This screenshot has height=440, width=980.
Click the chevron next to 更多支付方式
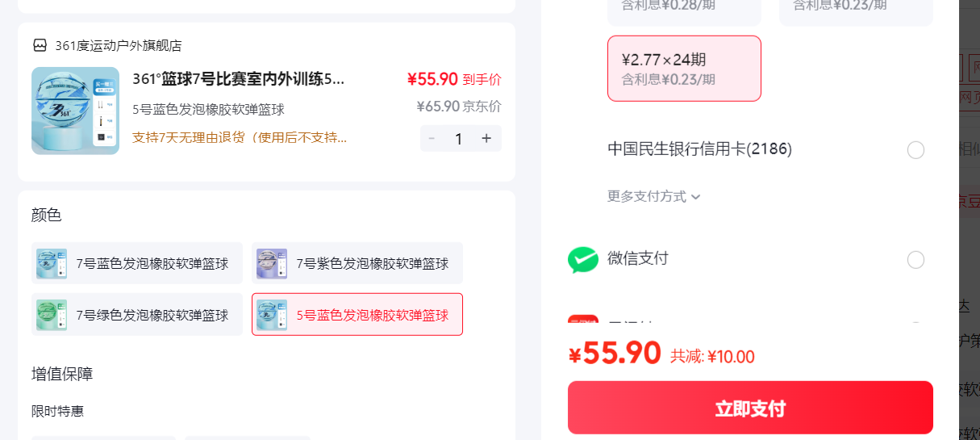696,196
